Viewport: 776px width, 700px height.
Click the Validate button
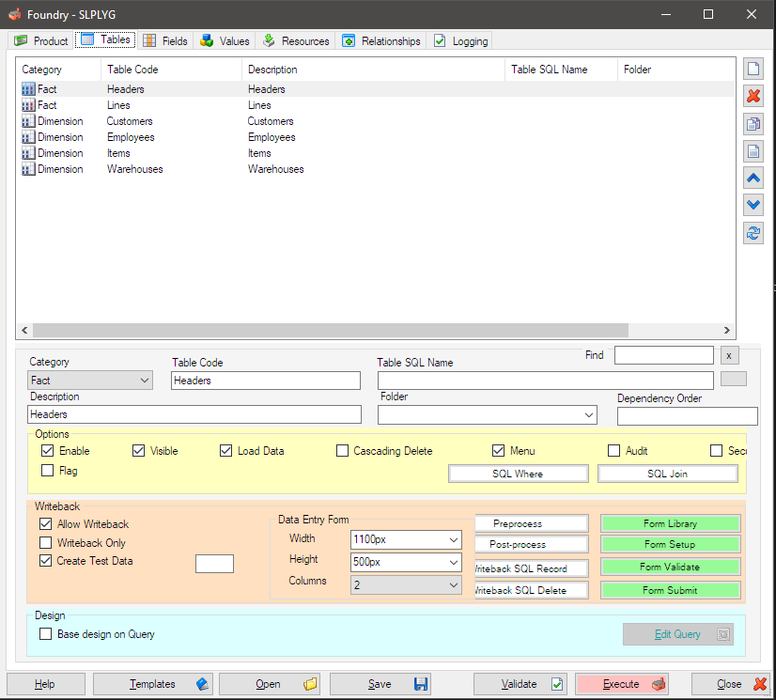click(520, 684)
